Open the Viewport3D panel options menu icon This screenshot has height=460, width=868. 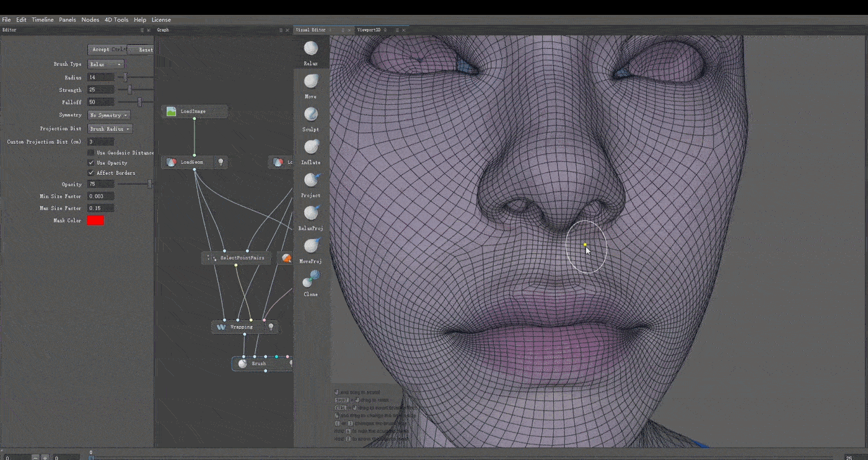tap(397, 30)
